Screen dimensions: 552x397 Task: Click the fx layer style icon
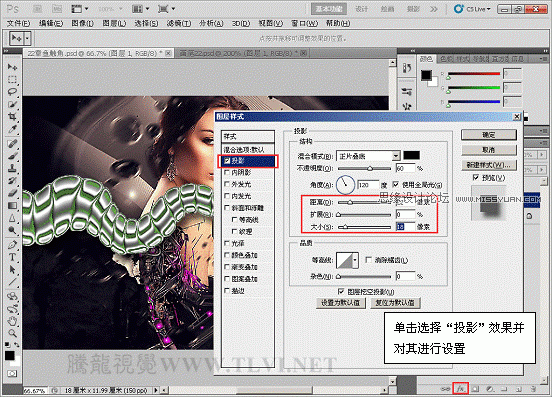(x=460, y=389)
